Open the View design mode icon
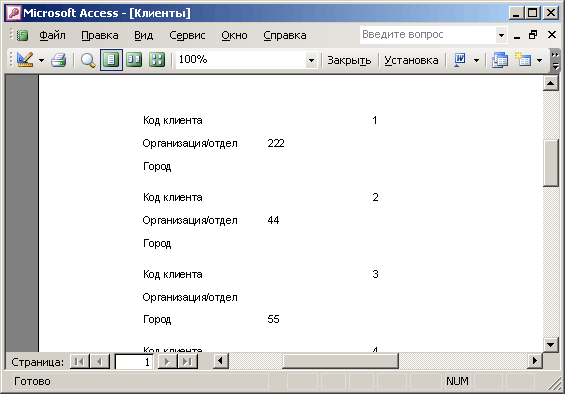The width and height of the screenshot is (565, 394). pyautogui.click(x=25, y=60)
